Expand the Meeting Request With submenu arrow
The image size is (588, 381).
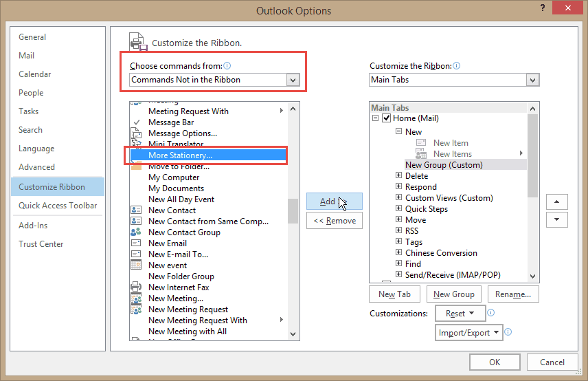pos(281,110)
